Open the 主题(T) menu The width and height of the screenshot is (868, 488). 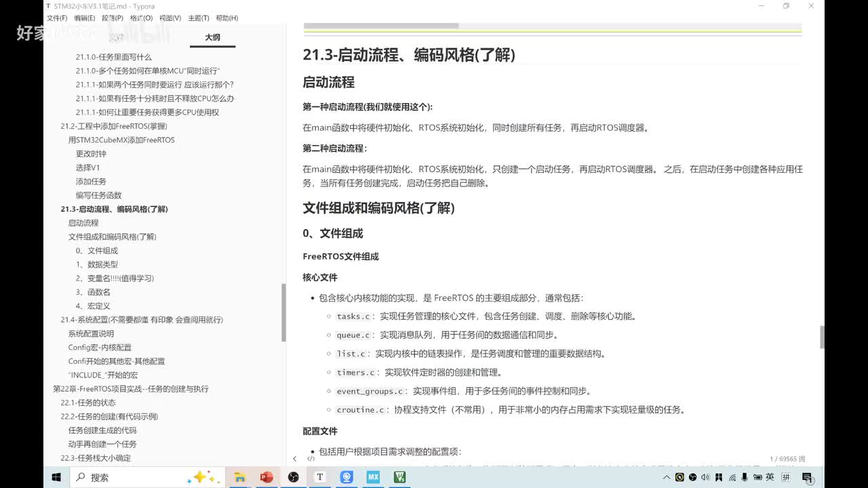(x=199, y=18)
